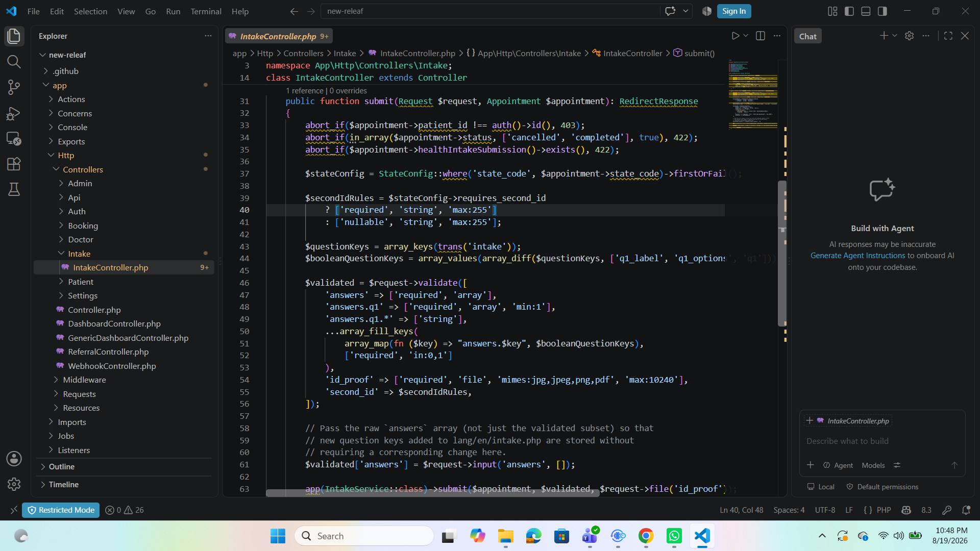Open the Extensions view
Image resolution: width=980 pixels, height=551 pixels.
[14, 164]
